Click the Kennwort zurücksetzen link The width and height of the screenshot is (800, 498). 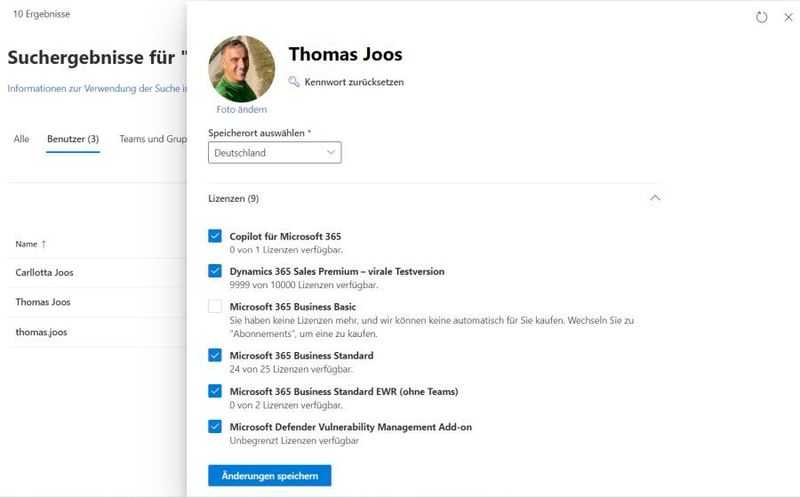[x=354, y=82]
